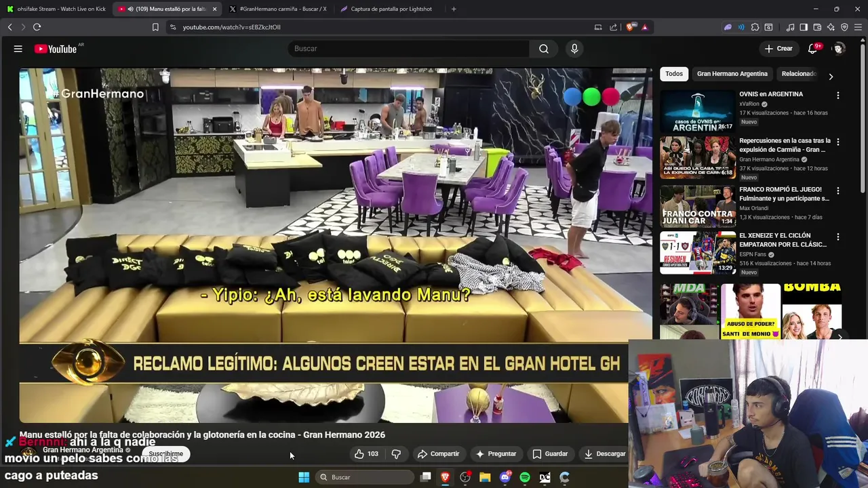Expand more options for FRANCO ROMPIÓ EL JUEGO video

[x=838, y=191]
